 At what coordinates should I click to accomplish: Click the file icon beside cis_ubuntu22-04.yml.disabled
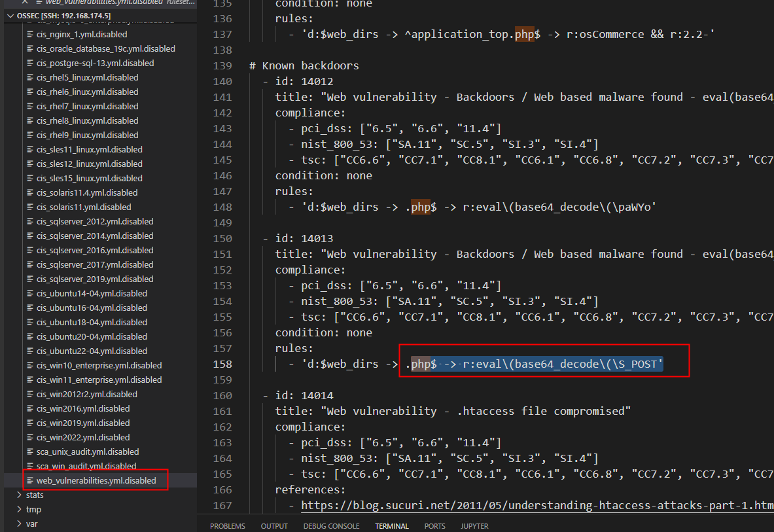[x=30, y=351]
